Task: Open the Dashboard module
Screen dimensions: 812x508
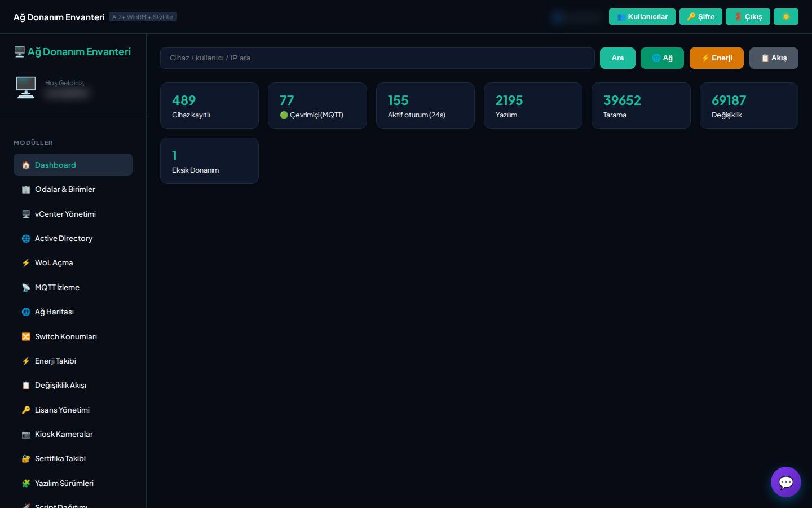Action: 73,165
